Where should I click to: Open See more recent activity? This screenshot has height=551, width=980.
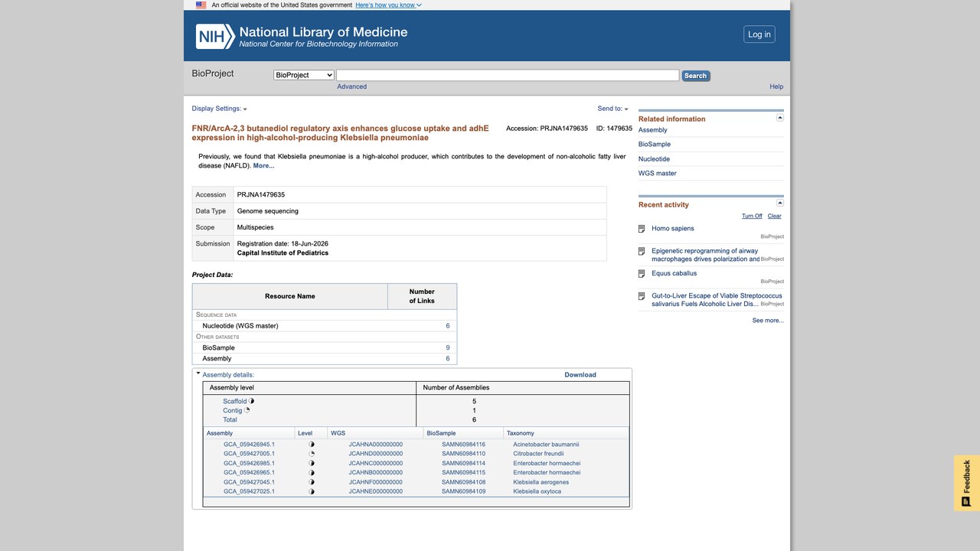[768, 321]
